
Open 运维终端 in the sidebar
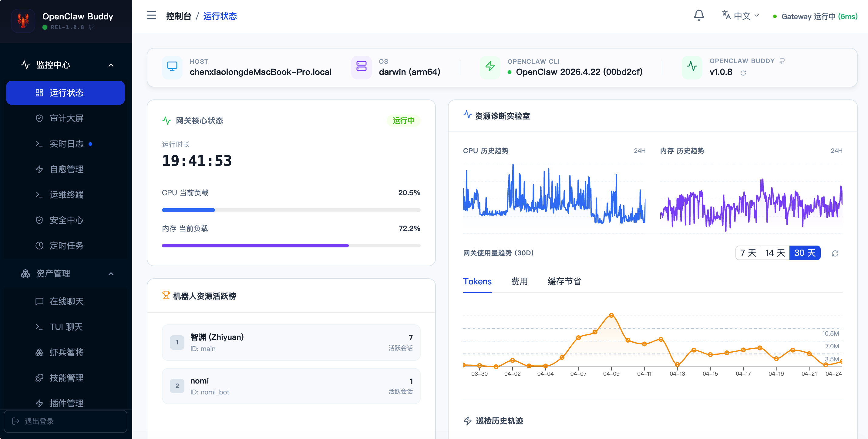click(66, 195)
